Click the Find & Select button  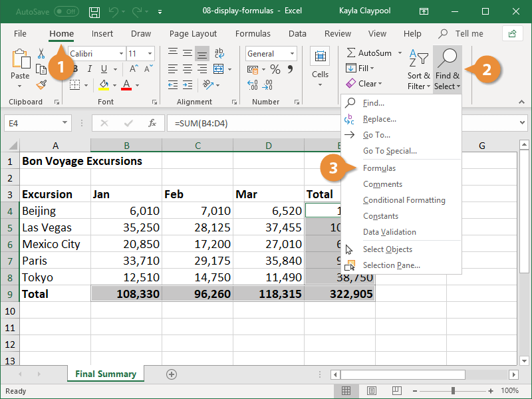447,70
